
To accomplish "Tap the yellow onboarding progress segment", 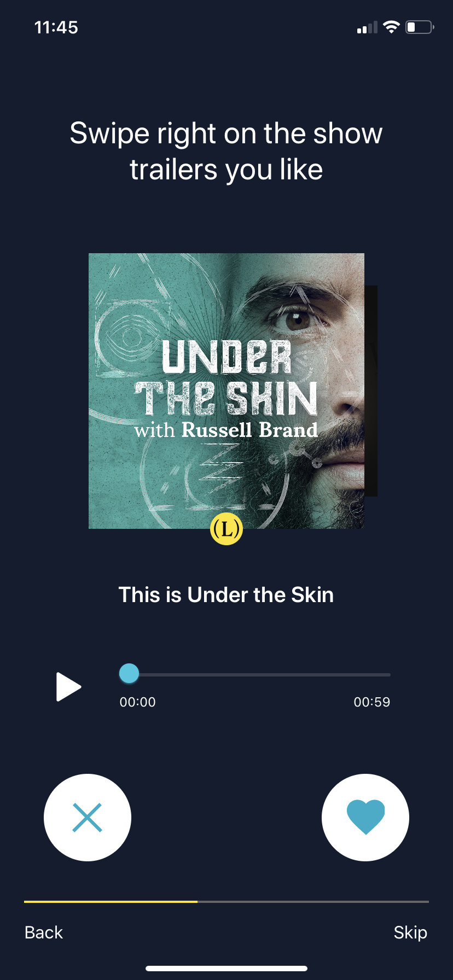I will tap(111, 901).
